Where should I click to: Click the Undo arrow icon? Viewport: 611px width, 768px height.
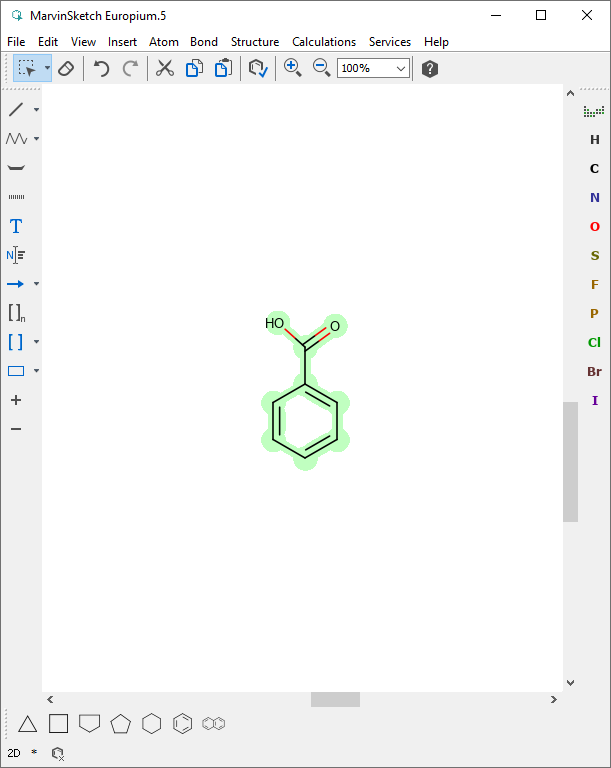point(101,68)
